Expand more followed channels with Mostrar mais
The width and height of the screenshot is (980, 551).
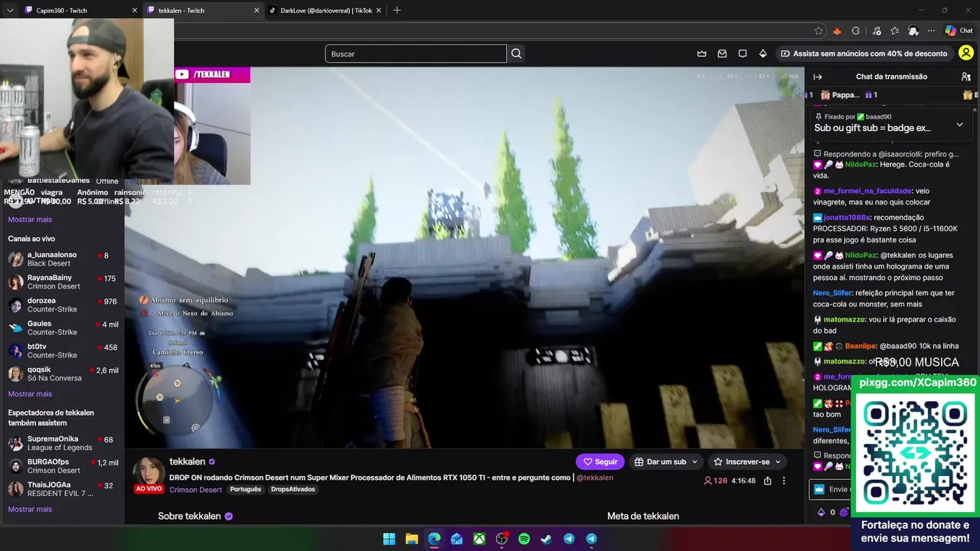tap(30, 220)
